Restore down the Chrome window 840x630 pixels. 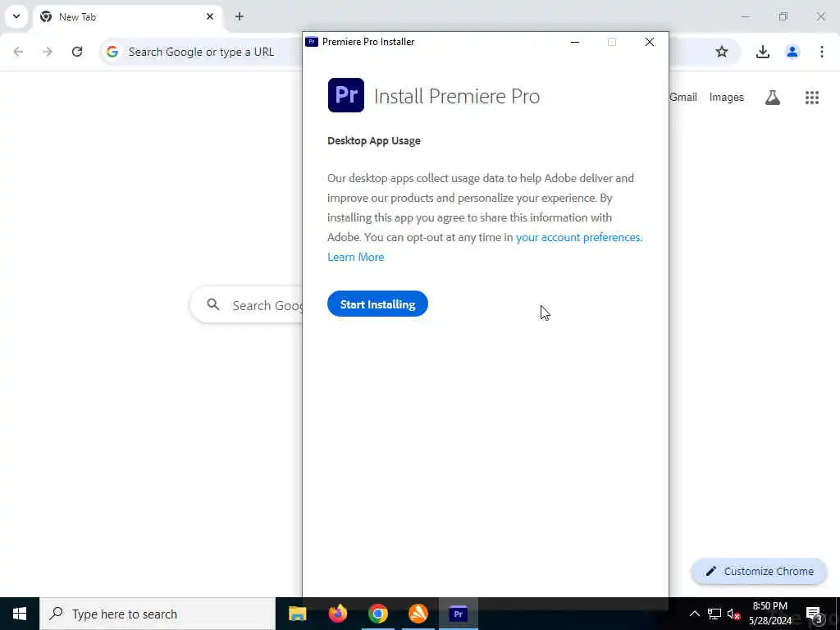pyautogui.click(x=783, y=16)
